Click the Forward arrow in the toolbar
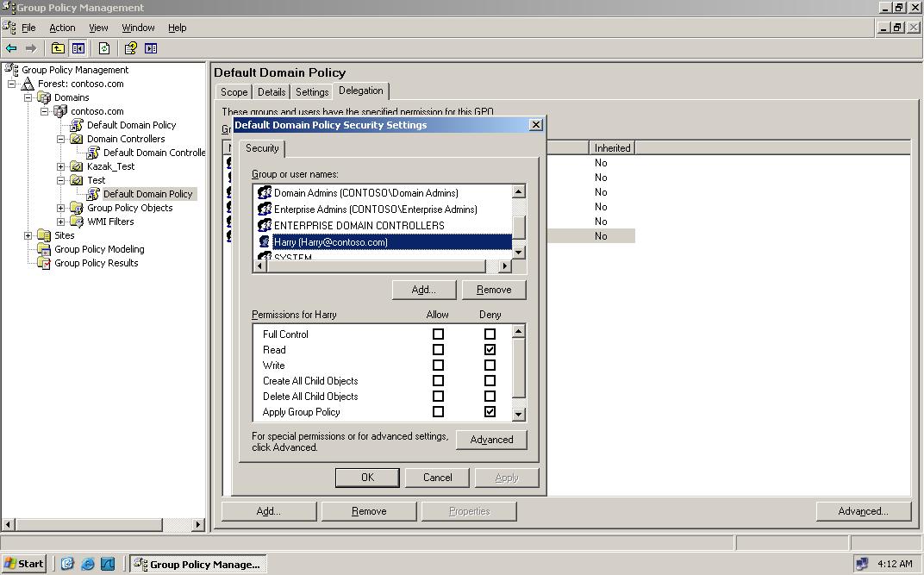The image size is (924, 575). click(31, 48)
